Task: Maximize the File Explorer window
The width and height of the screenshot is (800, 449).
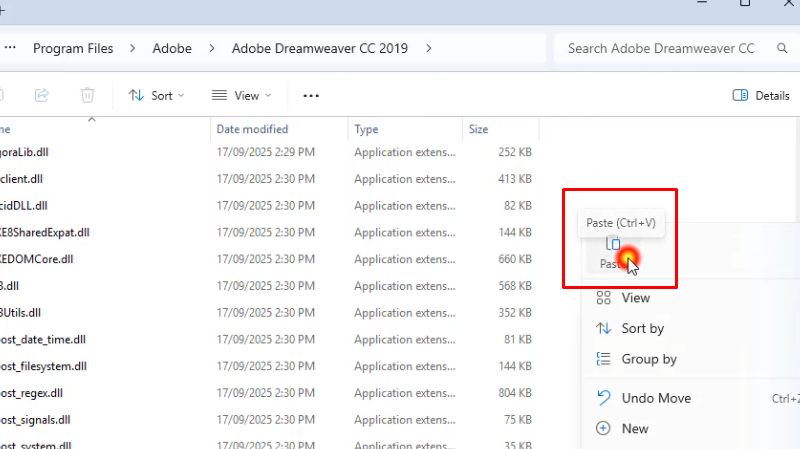Action: tap(745, 3)
